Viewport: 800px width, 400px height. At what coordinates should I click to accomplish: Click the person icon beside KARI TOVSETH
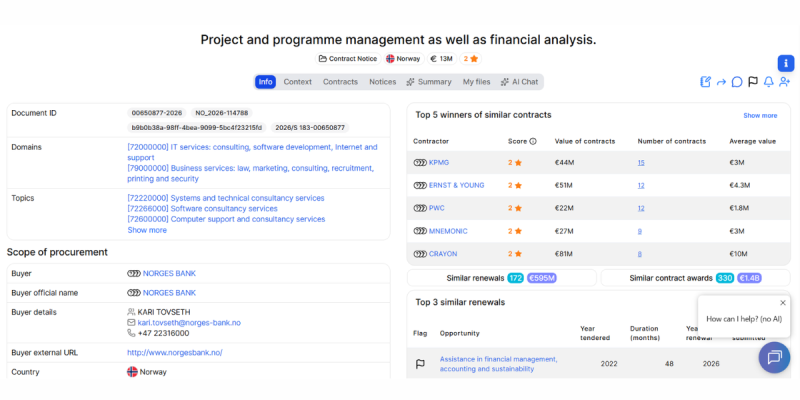pos(131,312)
